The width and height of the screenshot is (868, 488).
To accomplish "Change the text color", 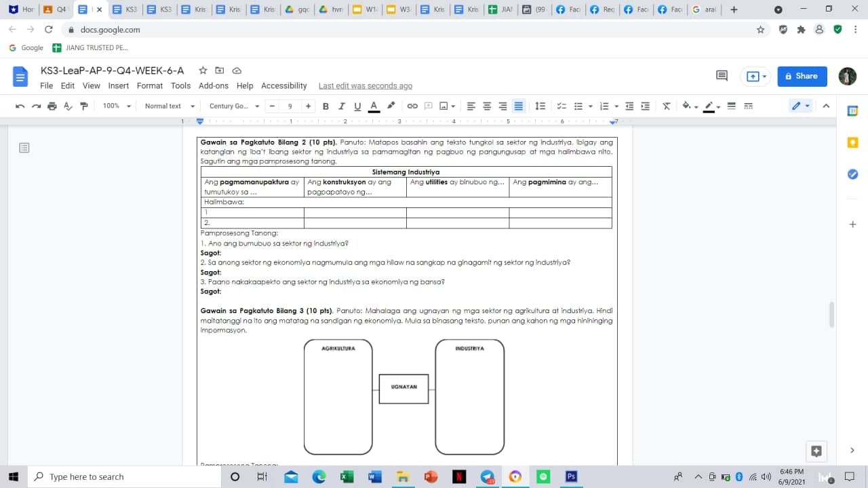I will (374, 106).
